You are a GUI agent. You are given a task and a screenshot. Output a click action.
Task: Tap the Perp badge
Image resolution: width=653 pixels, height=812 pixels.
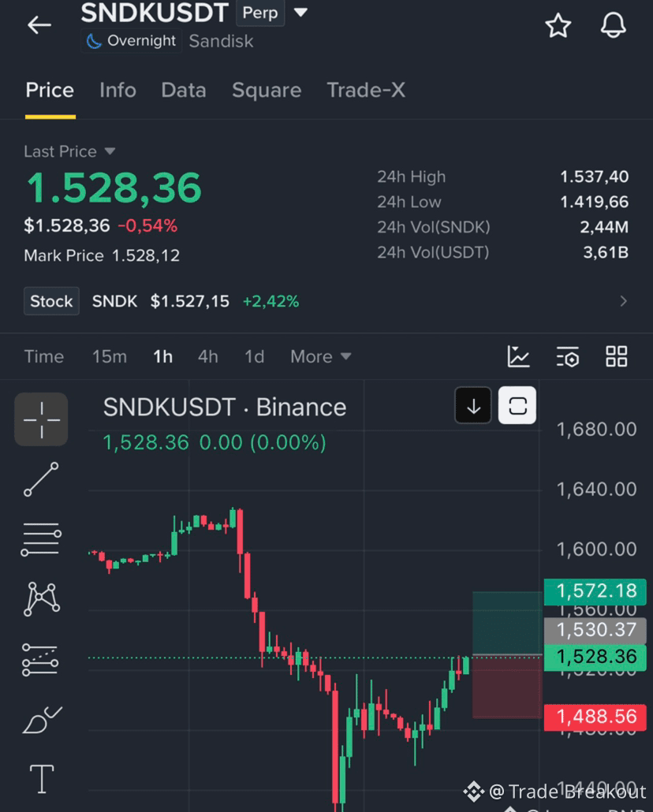[260, 13]
